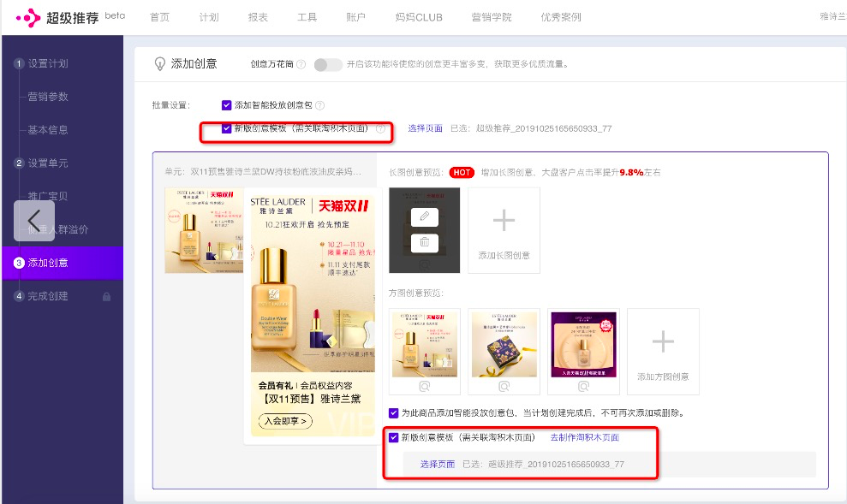The image size is (847, 504).
Task: Click magnify icon under second square creative
Action: (x=504, y=387)
